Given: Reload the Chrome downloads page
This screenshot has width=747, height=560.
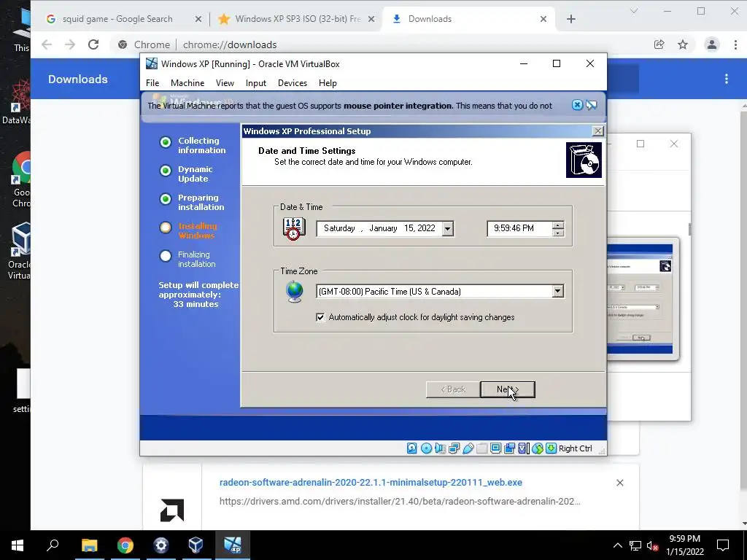Looking at the screenshot, I should (93, 44).
